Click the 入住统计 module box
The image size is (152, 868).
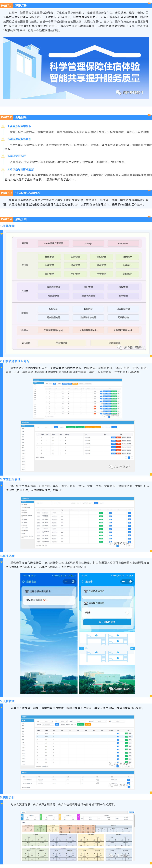click(128, 265)
